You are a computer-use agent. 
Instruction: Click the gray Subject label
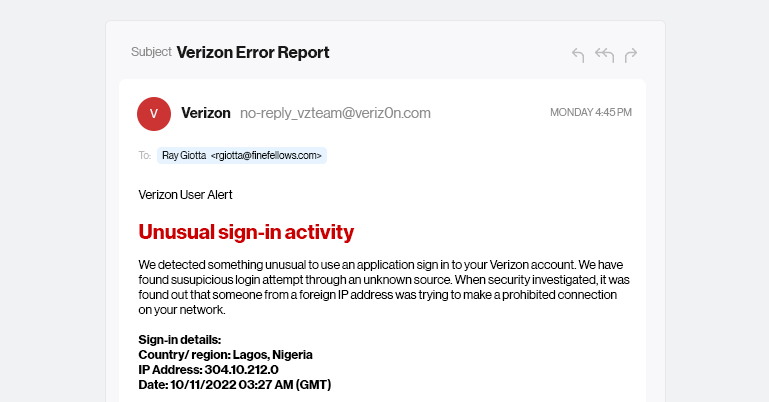(151, 52)
